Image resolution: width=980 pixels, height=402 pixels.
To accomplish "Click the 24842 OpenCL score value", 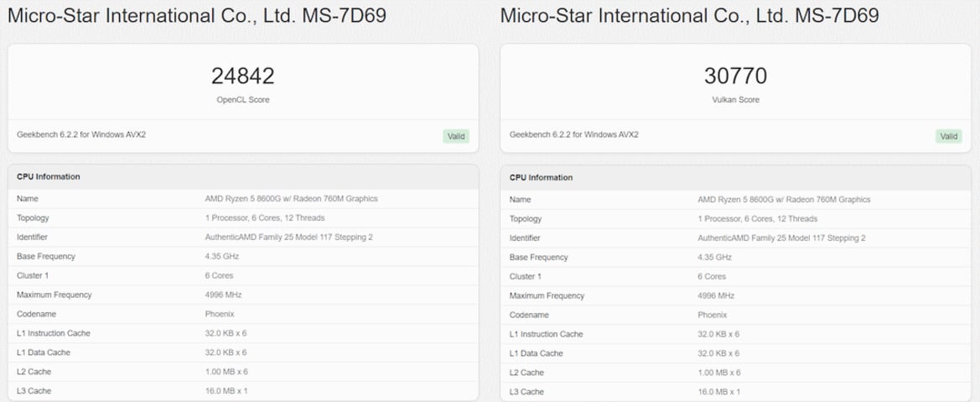I will tap(243, 76).
